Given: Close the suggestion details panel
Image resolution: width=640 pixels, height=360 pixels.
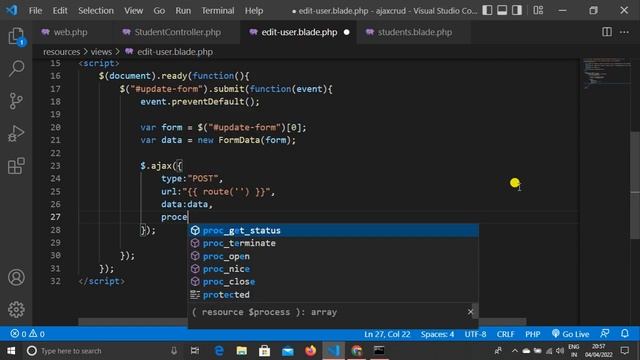Looking at the screenshot, I should 470,312.
